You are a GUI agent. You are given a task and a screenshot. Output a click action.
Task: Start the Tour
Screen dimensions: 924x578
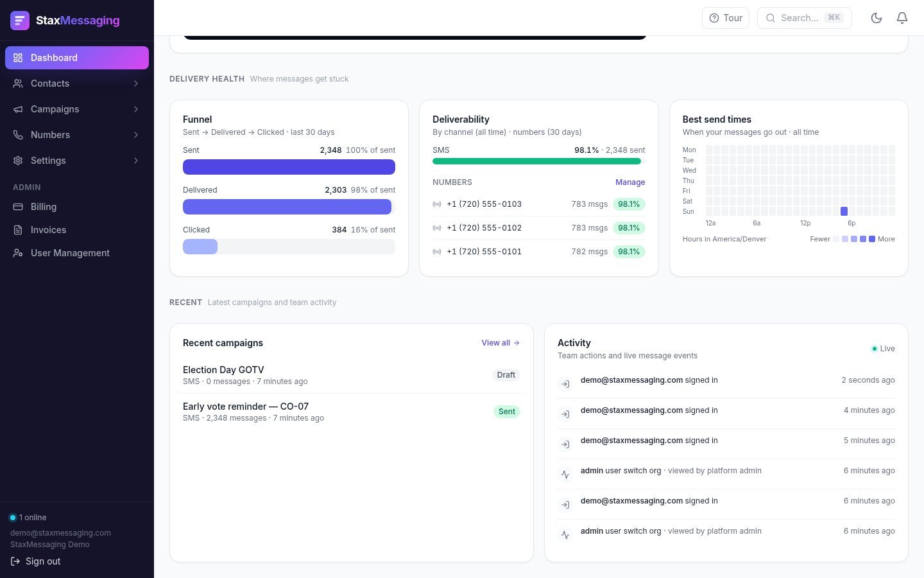[x=726, y=18]
